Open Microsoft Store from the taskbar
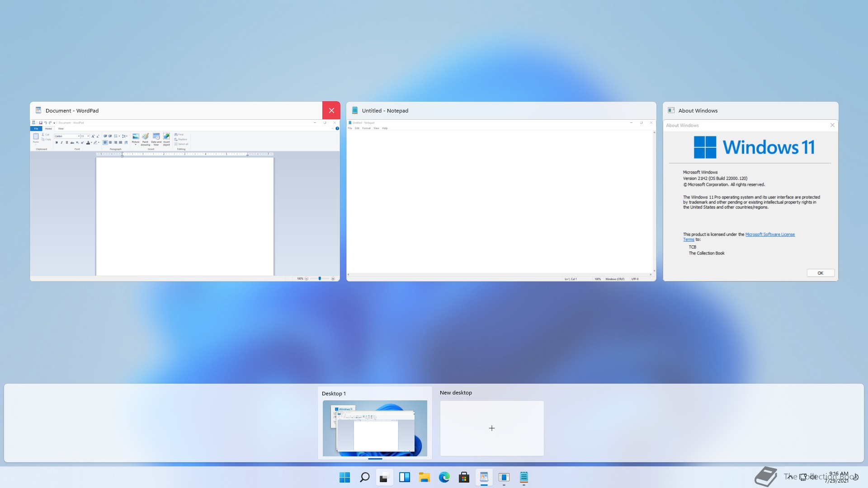Image resolution: width=868 pixels, height=488 pixels. click(x=464, y=477)
